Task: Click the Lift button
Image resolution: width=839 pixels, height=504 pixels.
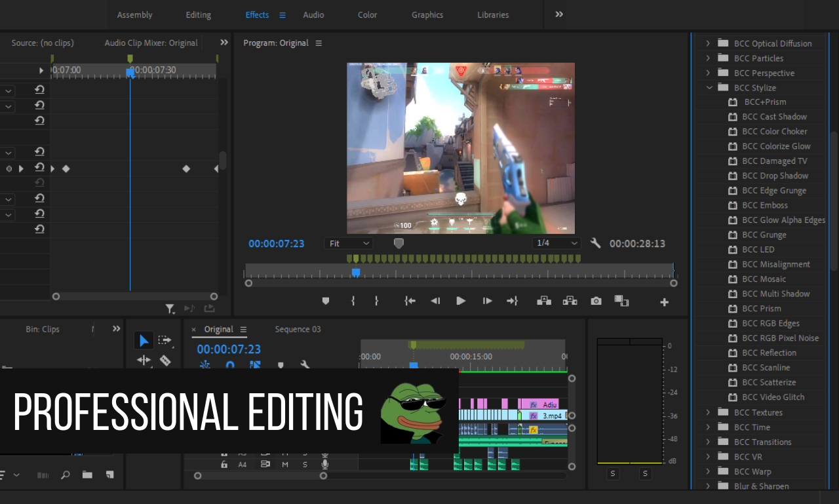Action: click(544, 301)
